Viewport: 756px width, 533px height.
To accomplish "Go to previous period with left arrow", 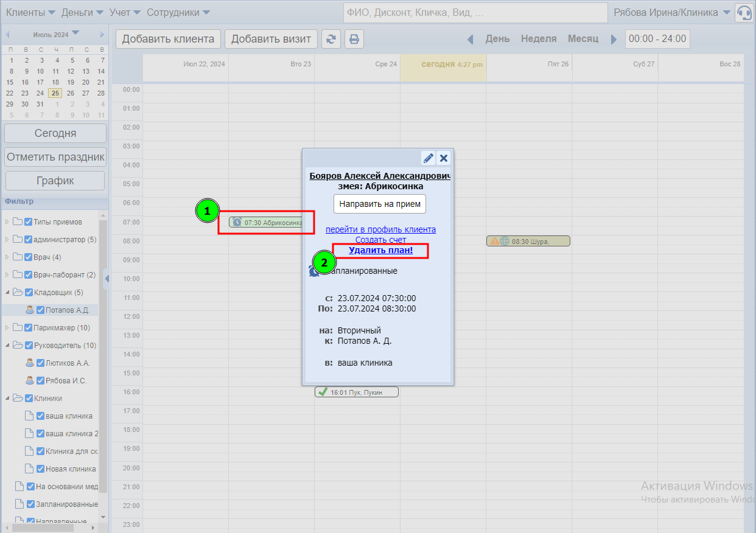I will (x=470, y=39).
